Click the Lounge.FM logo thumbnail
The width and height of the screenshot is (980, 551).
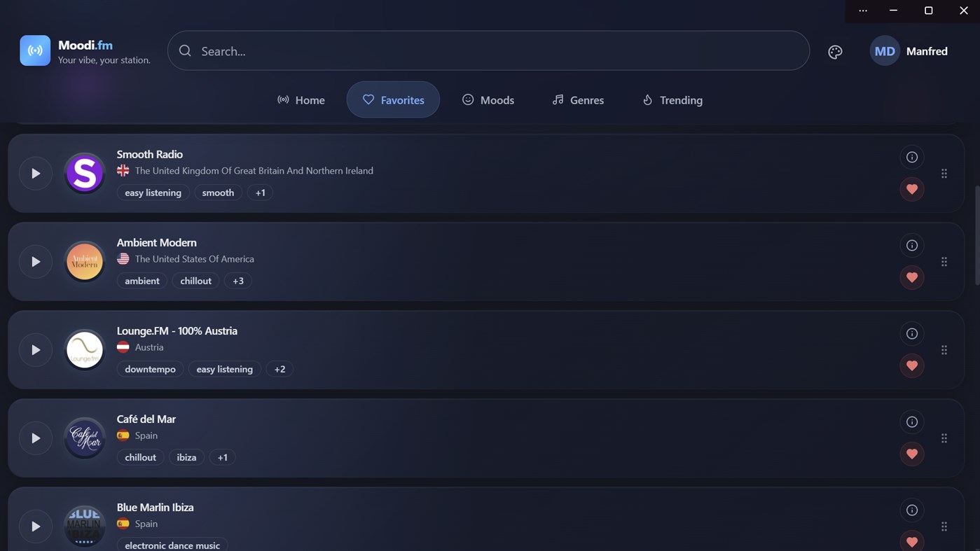pos(85,350)
